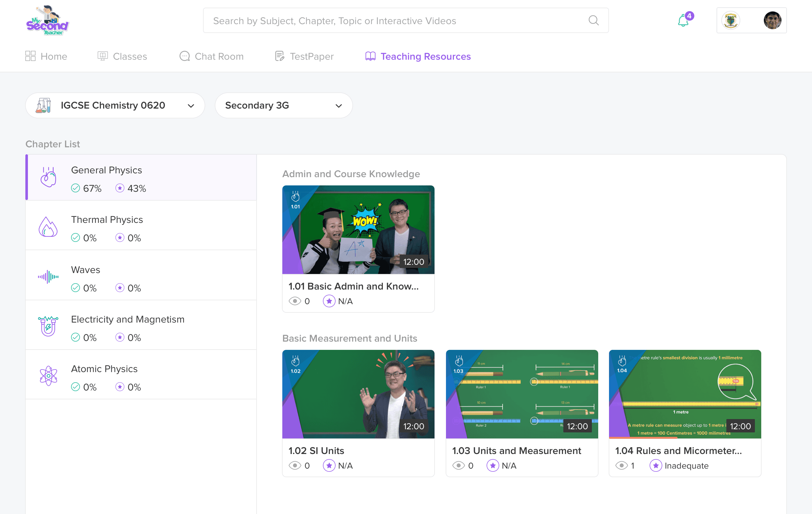This screenshot has width=812, height=514.
Task: Click the Teaching Resources book icon
Action: 370,56
